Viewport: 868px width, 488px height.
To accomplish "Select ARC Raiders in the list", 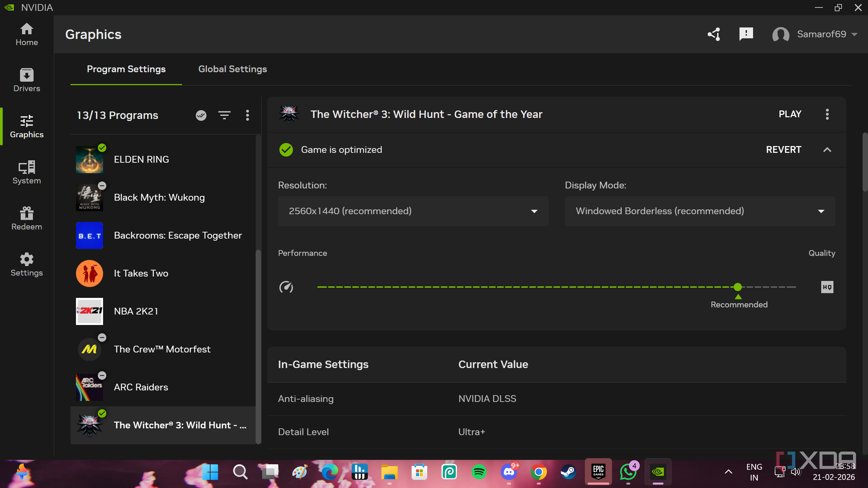I will [163, 387].
